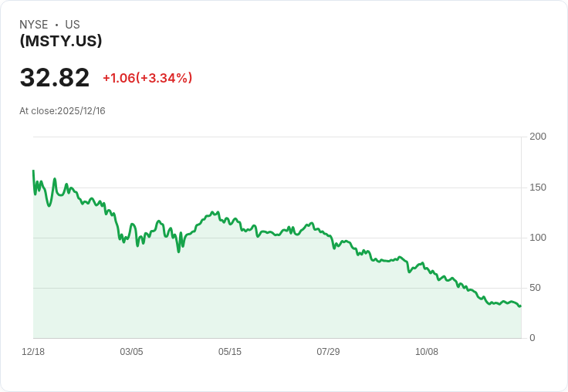Click the 10/08 date marker
The height and width of the screenshot is (392, 568).
pos(427,352)
